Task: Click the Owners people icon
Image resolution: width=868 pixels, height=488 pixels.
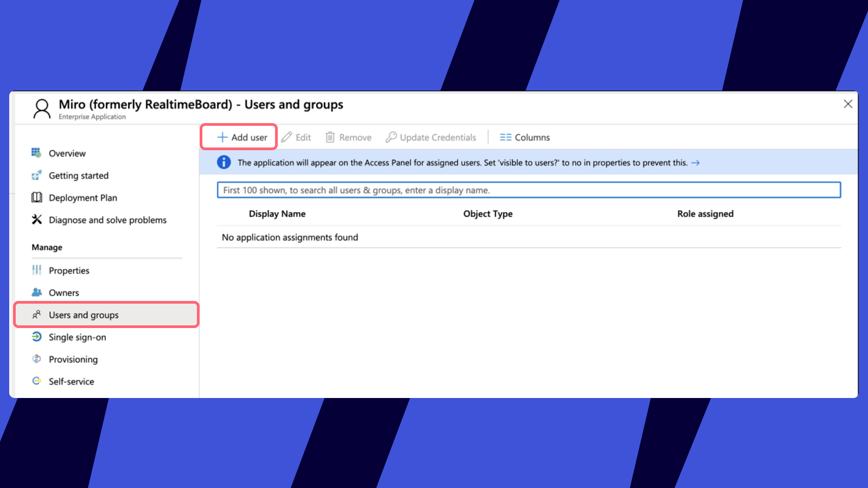Action: point(36,292)
